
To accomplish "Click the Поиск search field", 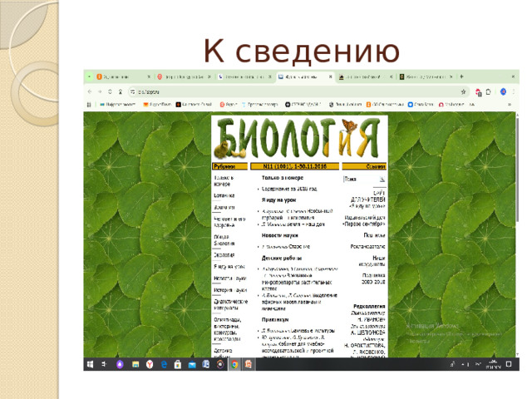I will [360, 180].
